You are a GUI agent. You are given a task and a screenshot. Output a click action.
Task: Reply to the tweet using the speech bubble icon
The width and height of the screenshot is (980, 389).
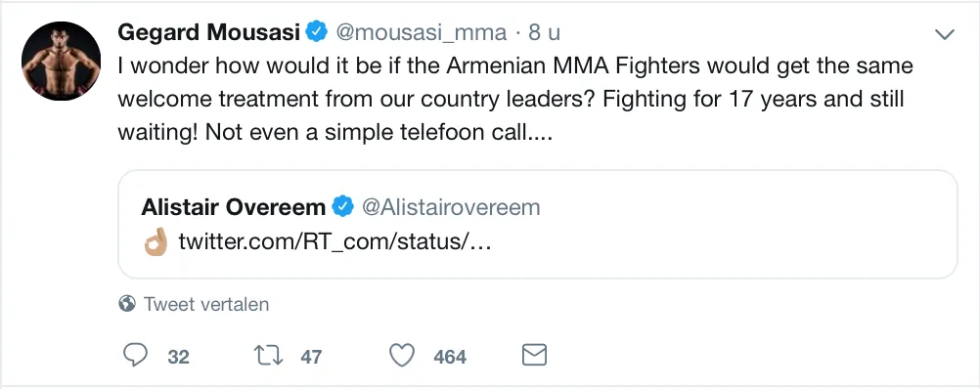pos(135,356)
